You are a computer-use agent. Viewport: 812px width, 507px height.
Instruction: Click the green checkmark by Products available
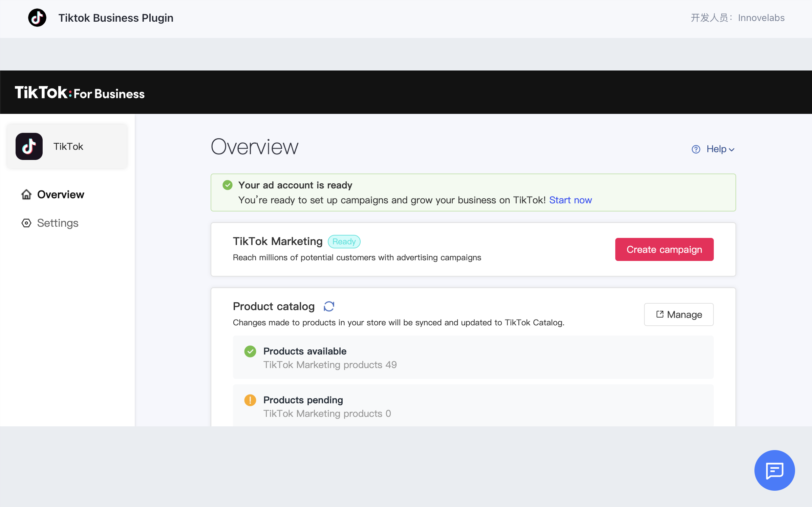tap(250, 351)
